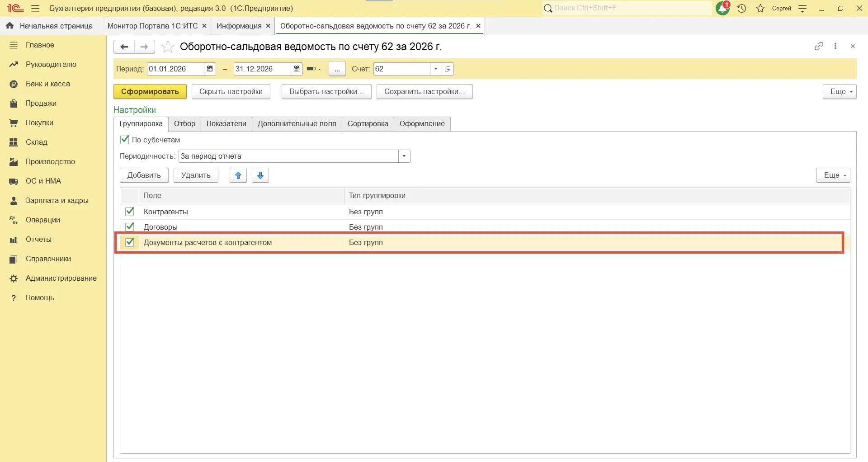The image size is (868, 462).
Task: Open history clock icon
Action: point(741,8)
